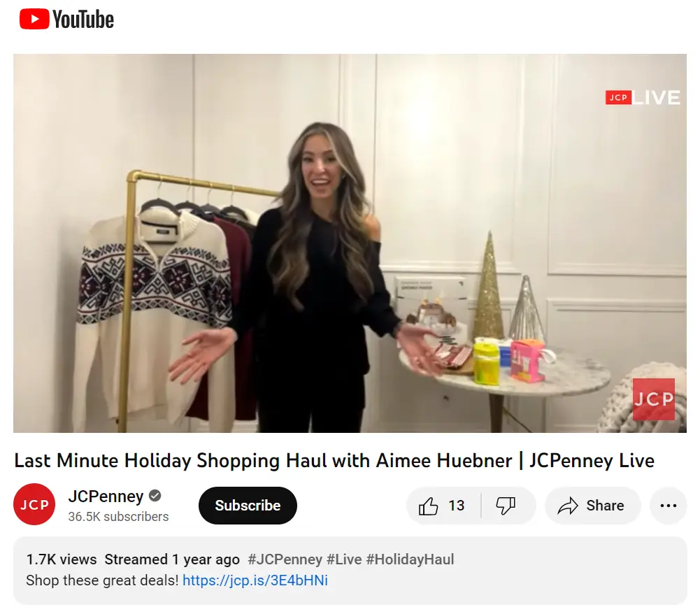This screenshot has height=614, width=700.
Task: Click the JCP LIVE badge overlay
Action: tap(643, 97)
